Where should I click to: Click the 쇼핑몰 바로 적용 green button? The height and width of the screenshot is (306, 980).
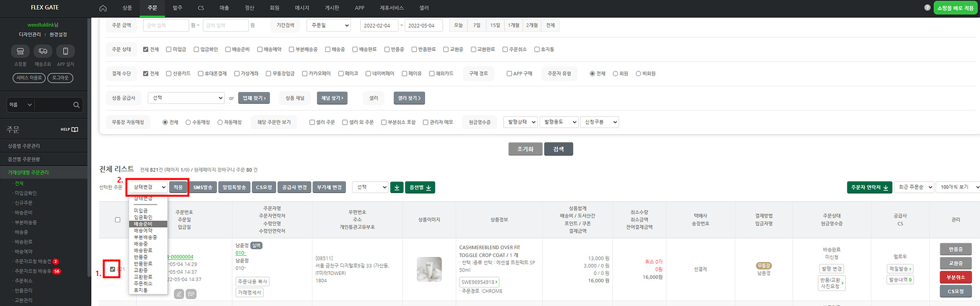(956, 8)
